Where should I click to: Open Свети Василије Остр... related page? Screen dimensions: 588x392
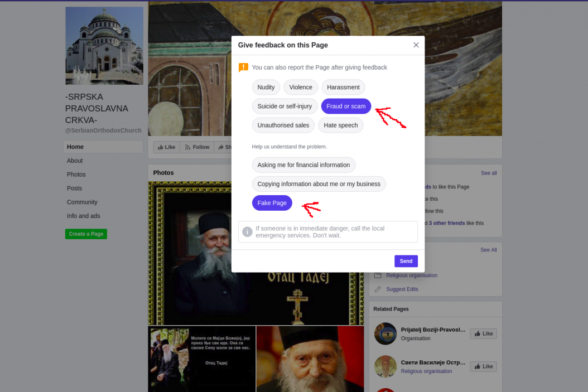point(433,362)
